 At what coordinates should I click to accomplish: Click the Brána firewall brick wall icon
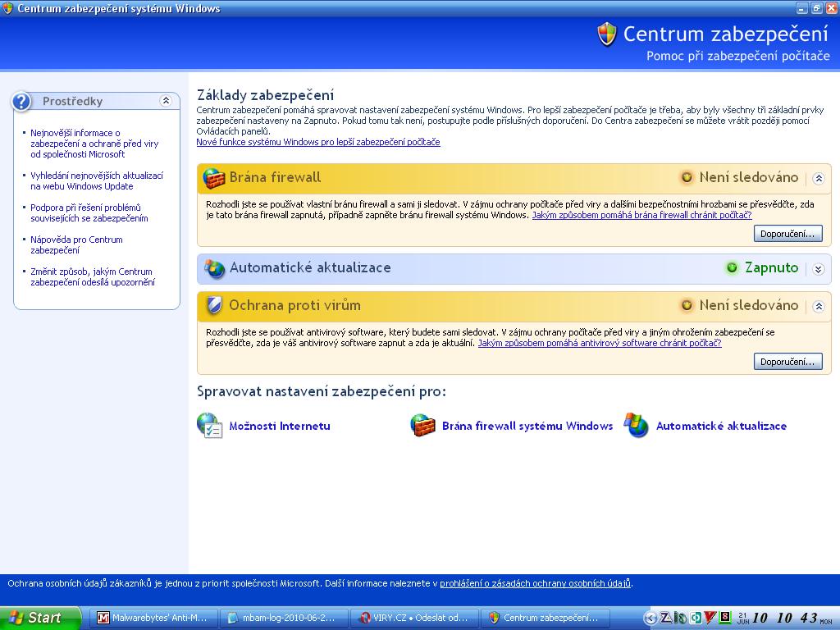click(214, 178)
